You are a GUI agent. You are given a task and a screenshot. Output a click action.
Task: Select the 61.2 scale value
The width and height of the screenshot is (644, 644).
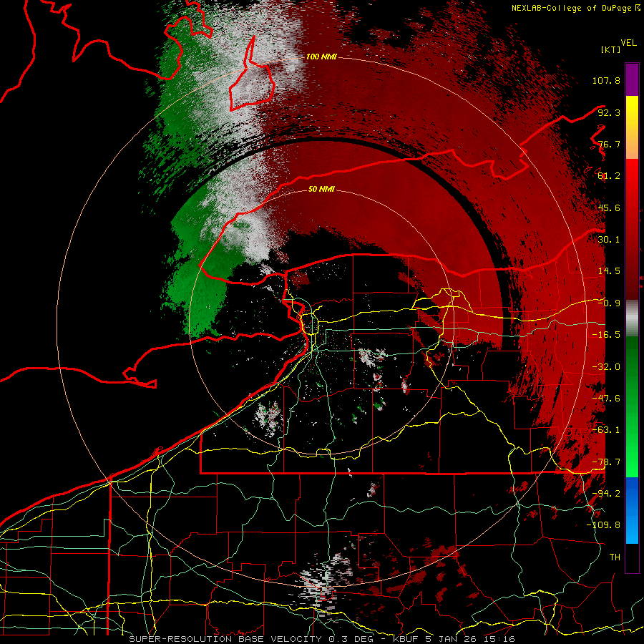tap(609, 176)
